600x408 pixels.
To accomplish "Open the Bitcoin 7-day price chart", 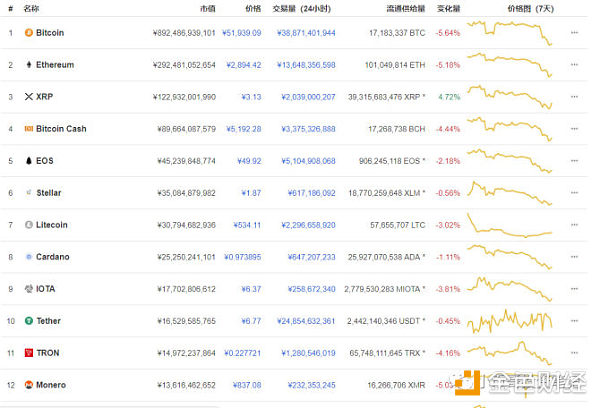I will click(510, 33).
